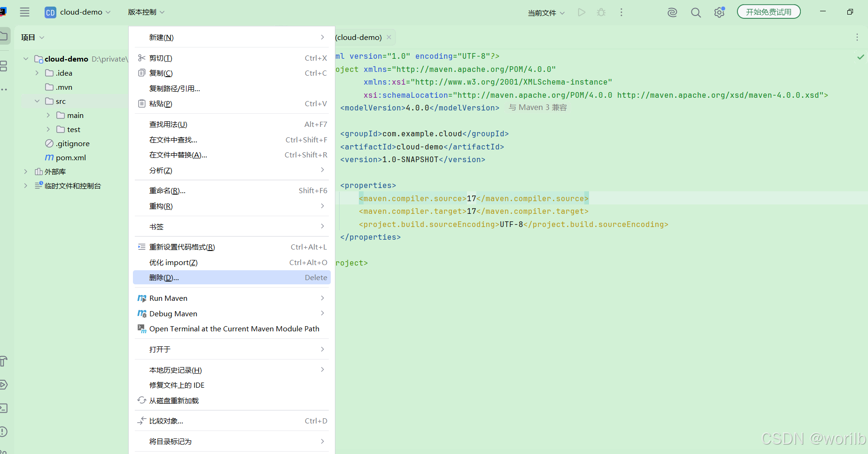Open the Debug Maven submenu

pyautogui.click(x=232, y=313)
